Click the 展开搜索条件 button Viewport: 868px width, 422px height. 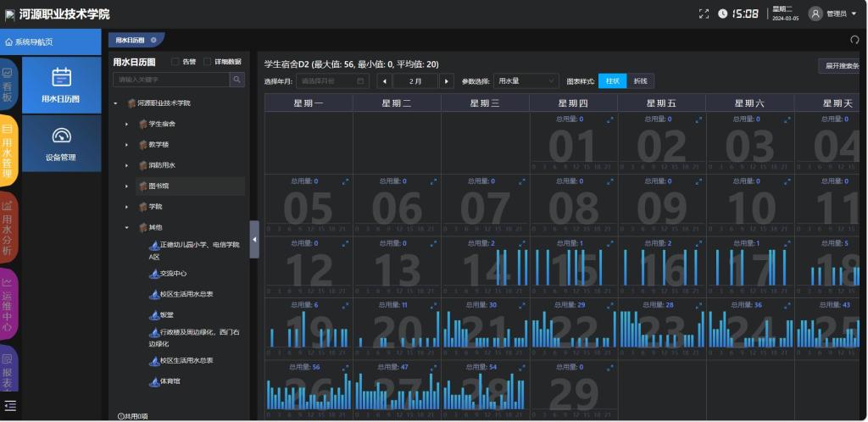pyautogui.click(x=841, y=66)
